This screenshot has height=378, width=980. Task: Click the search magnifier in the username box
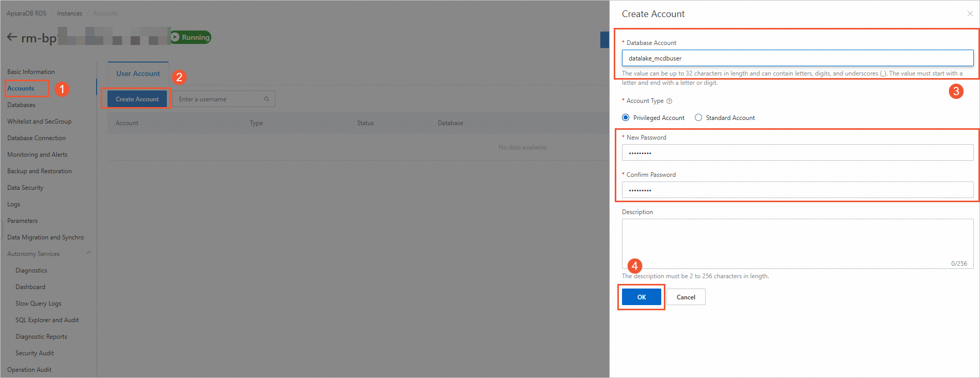pyautogui.click(x=267, y=99)
